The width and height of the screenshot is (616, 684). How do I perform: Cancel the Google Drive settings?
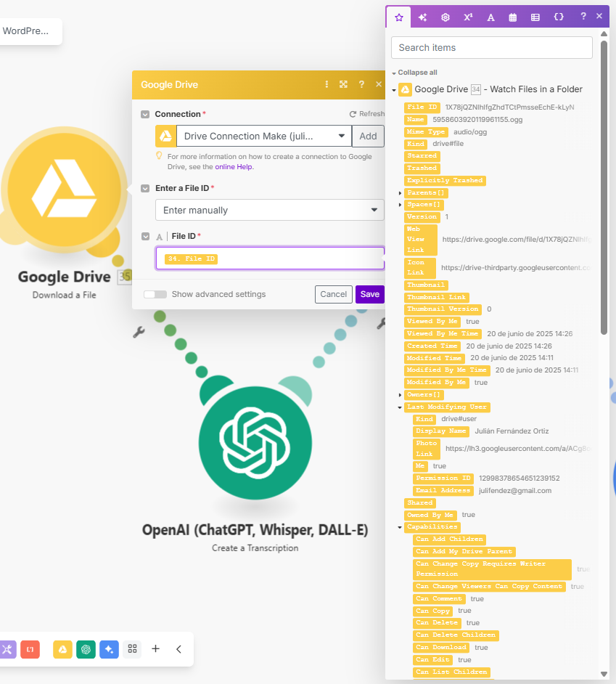click(x=334, y=294)
